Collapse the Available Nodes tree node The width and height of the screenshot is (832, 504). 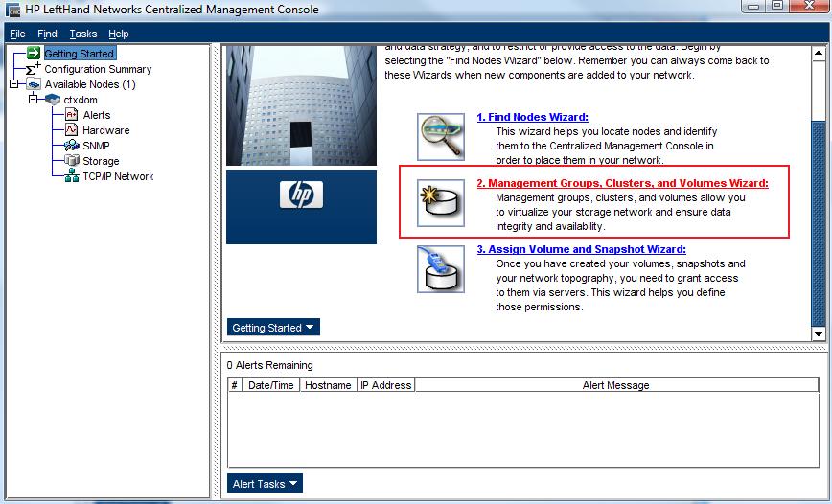(x=14, y=83)
